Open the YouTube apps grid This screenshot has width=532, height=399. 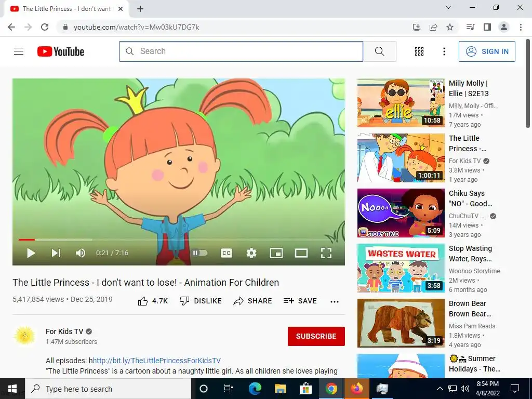point(419,51)
